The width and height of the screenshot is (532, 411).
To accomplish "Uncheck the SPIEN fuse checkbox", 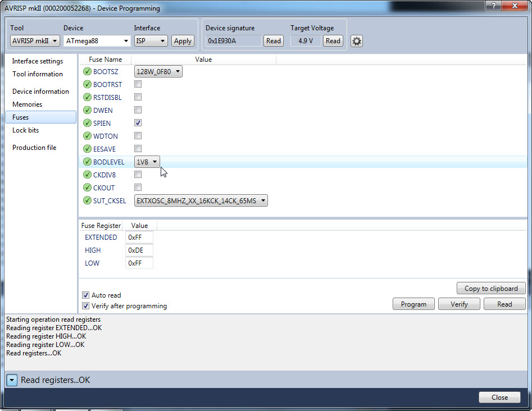I will tap(138, 123).
